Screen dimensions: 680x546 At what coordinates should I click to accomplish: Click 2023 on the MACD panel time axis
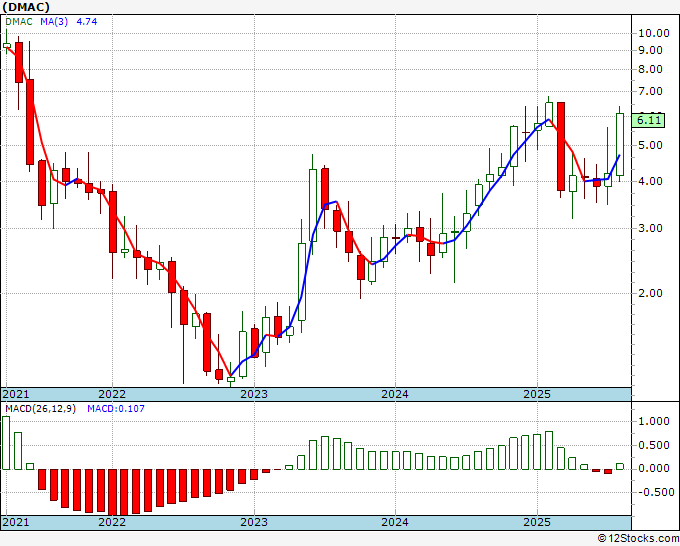(x=254, y=522)
